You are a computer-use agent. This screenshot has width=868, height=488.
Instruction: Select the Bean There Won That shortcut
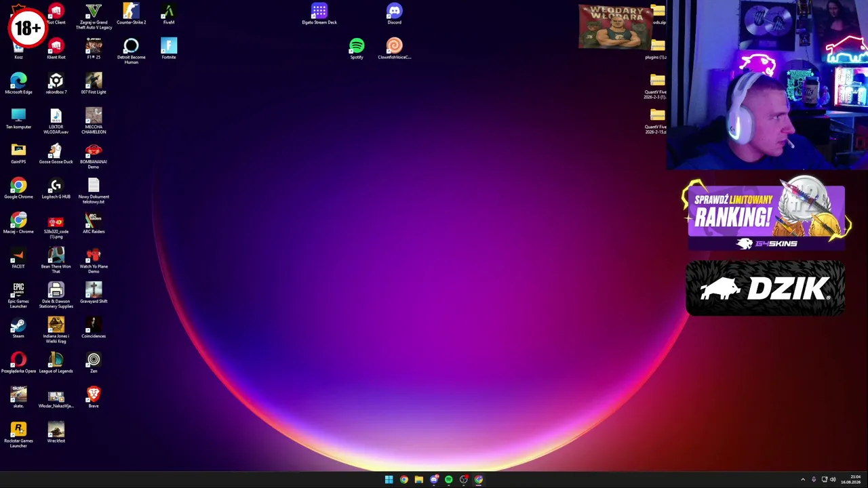(x=56, y=261)
